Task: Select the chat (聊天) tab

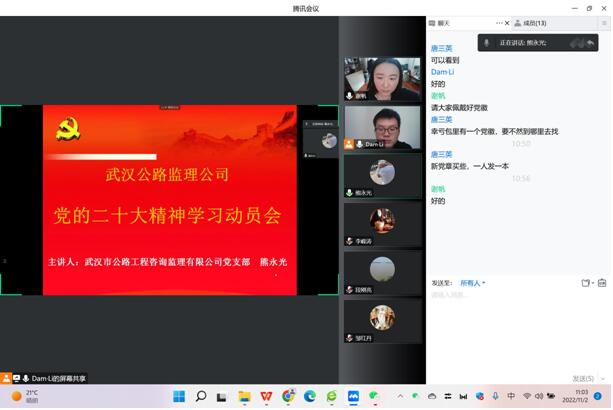Action: [x=440, y=23]
